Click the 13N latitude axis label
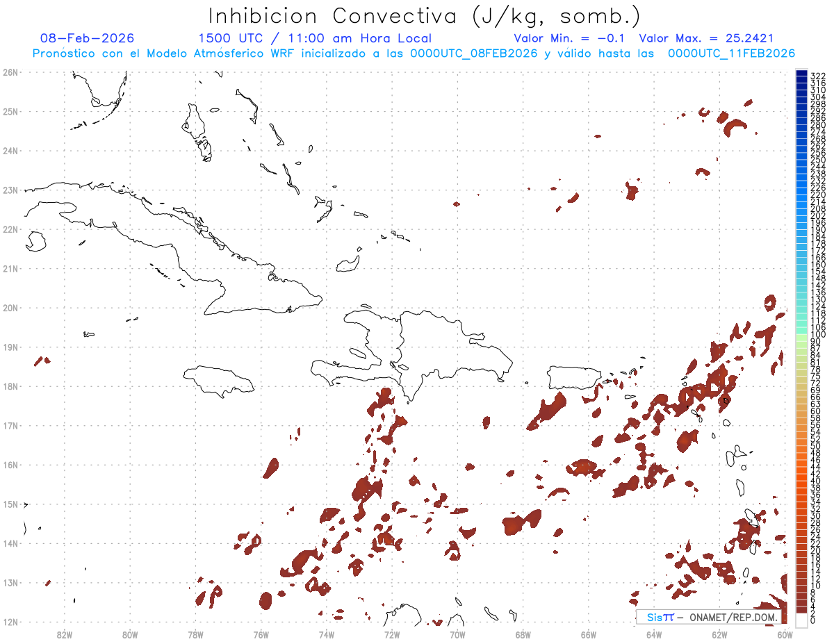Screen dimensions: 834x644 coord(10,583)
